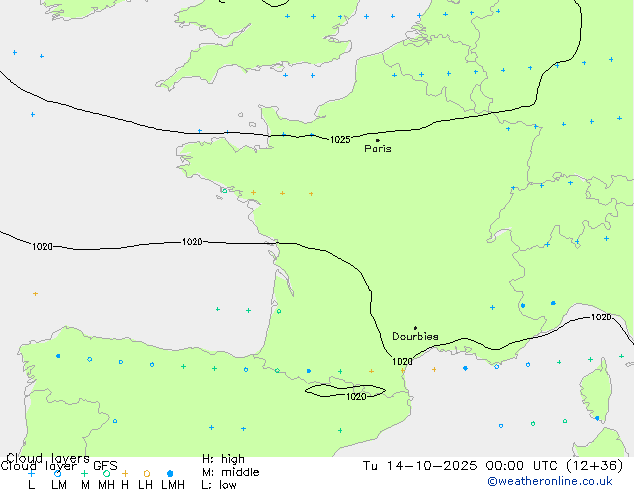Click the 1020 label inside the closed Pyrenees contour
Image resolution: width=634 pixels, height=490 pixels.
pos(356,397)
